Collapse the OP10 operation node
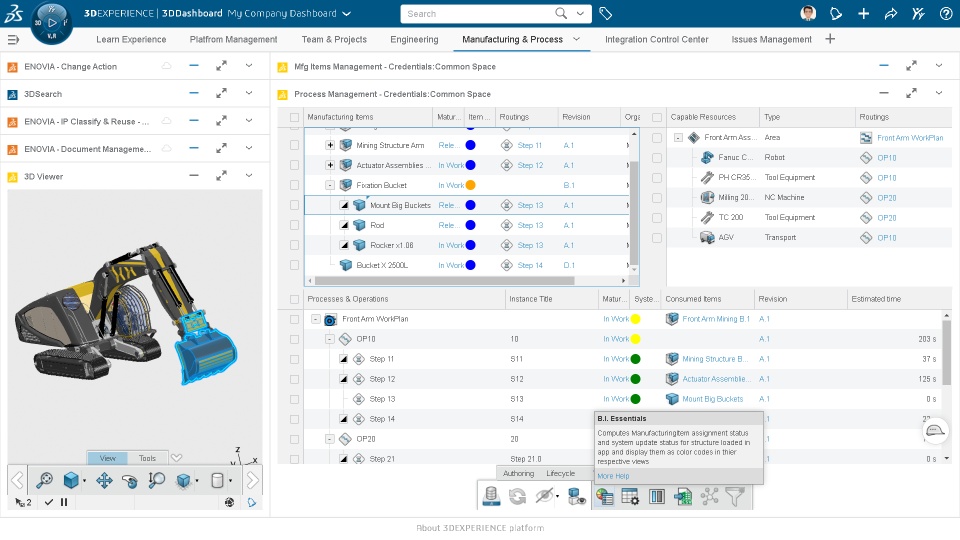Screen dimensions: 960x540 click(330, 339)
